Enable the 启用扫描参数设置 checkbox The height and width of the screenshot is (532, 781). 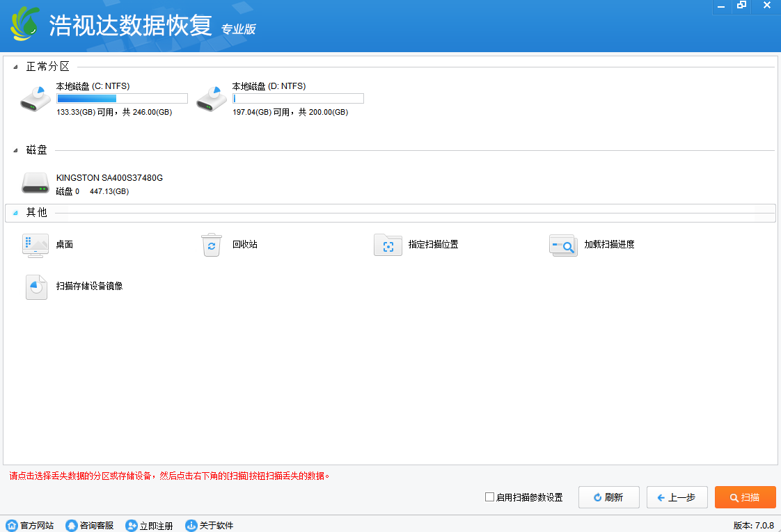click(489, 497)
